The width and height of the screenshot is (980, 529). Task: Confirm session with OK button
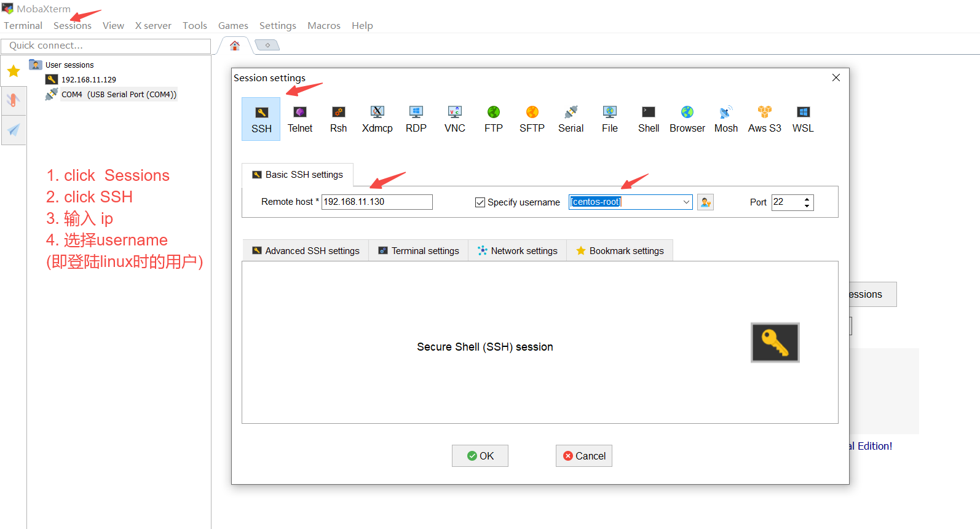(x=480, y=456)
